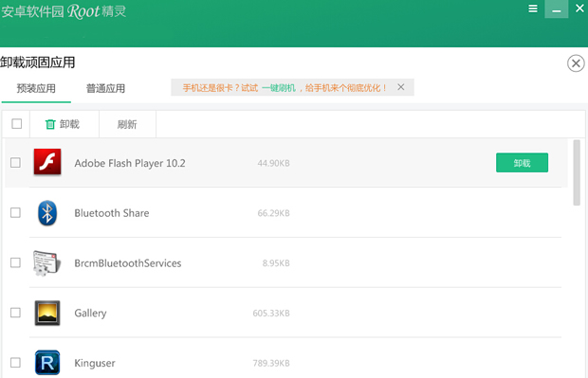
Task: Click the BrcmBluetoothServices app icon
Action: click(46, 263)
